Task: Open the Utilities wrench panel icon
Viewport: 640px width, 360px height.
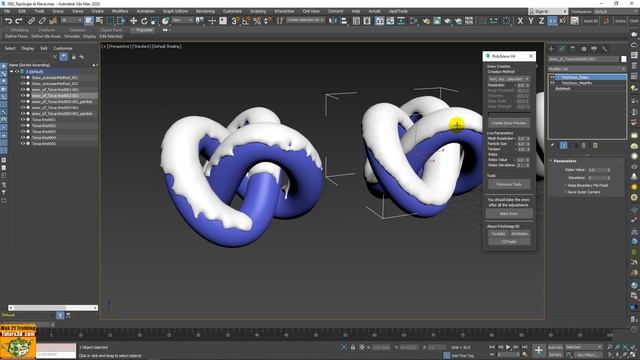Action: pyautogui.click(x=604, y=49)
